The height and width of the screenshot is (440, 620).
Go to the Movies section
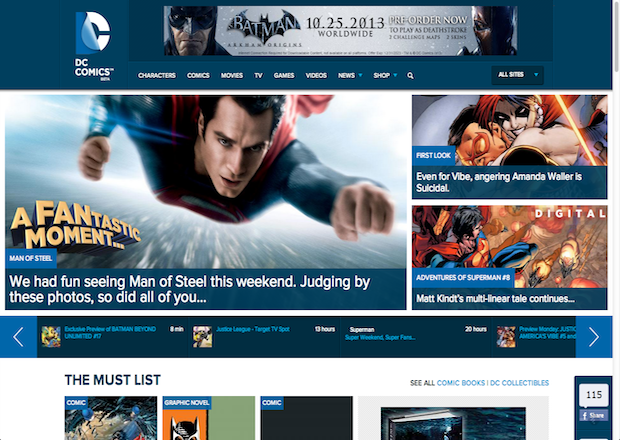[x=232, y=76]
